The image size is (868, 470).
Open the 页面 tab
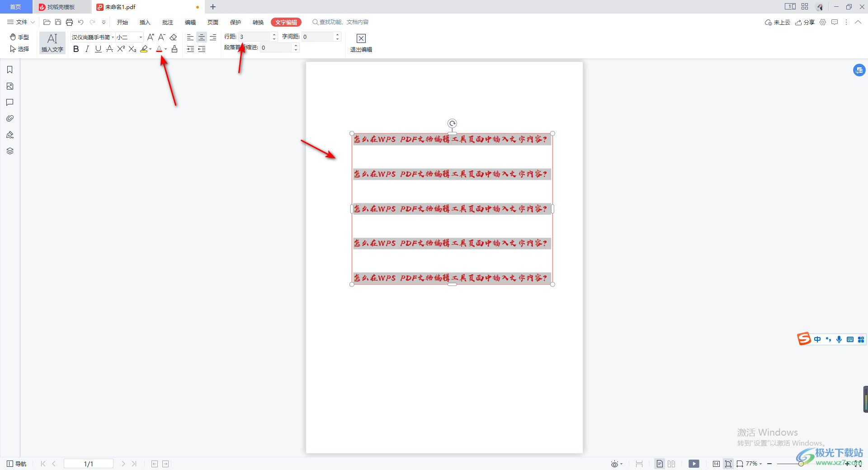213,22
